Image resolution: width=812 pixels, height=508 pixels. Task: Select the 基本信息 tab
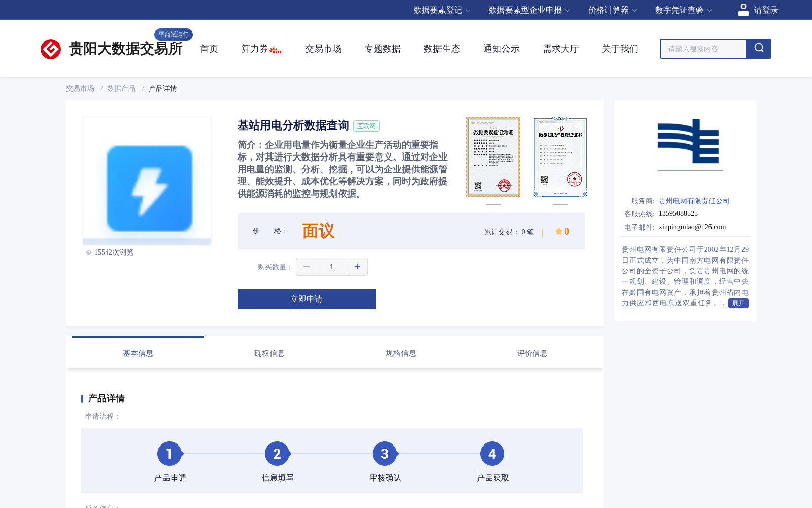pyautogui.click(x=138, y=353)
